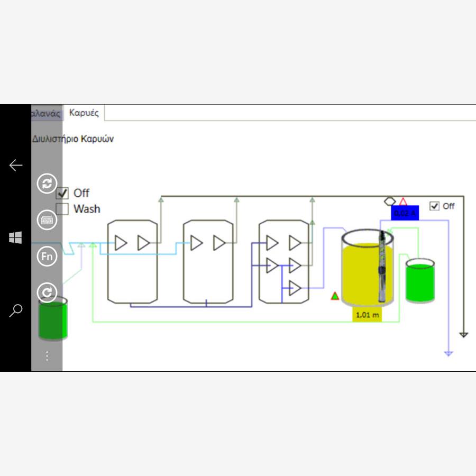
Task: Switch to the partially hidden αλανάς tab
Action: (47, 113)
